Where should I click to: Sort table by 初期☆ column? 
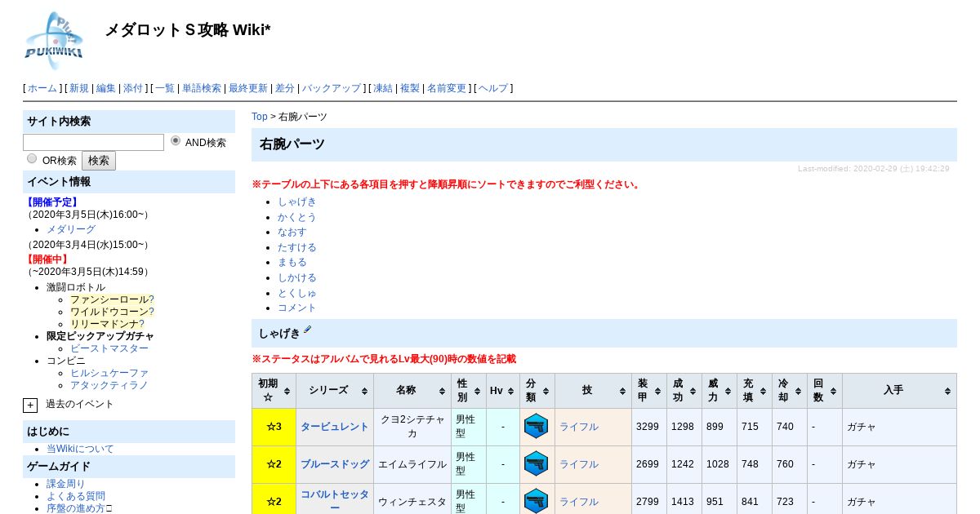click(x=274, y=391)
